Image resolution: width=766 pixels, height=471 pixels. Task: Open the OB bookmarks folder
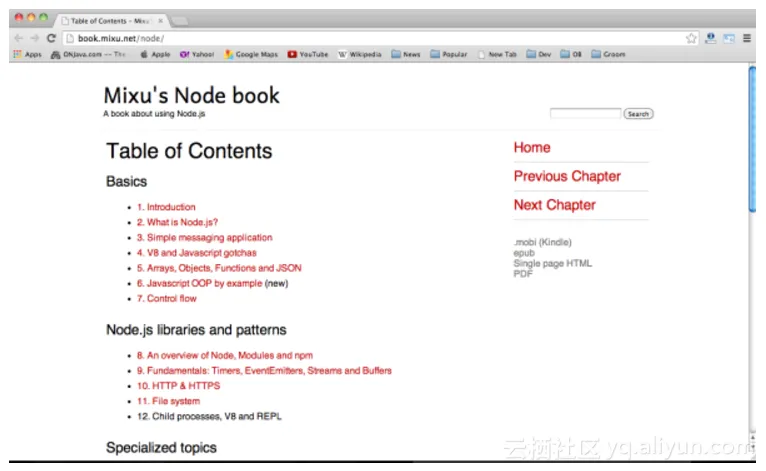point(571,54)
